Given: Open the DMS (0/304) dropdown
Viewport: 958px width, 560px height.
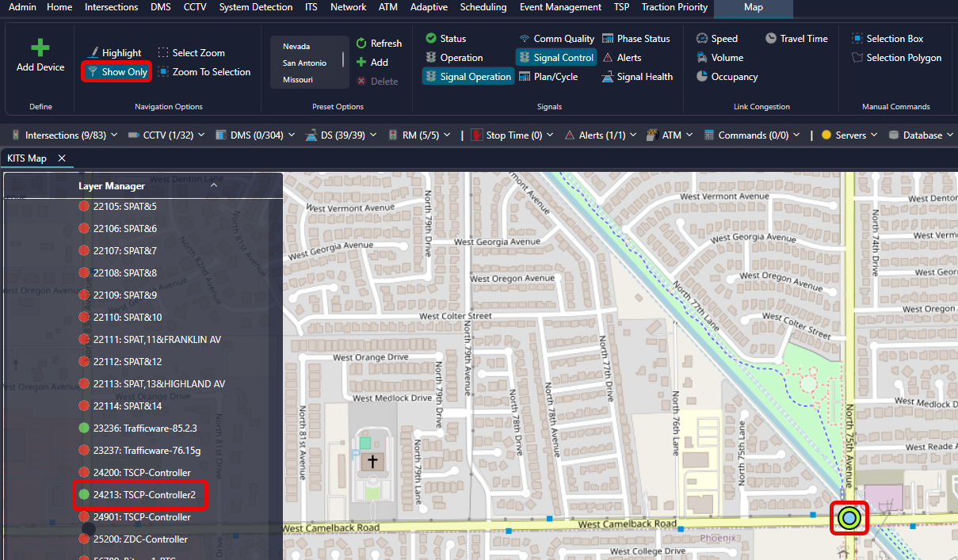Looking at the screenshot, I should (x=255, y=135).
